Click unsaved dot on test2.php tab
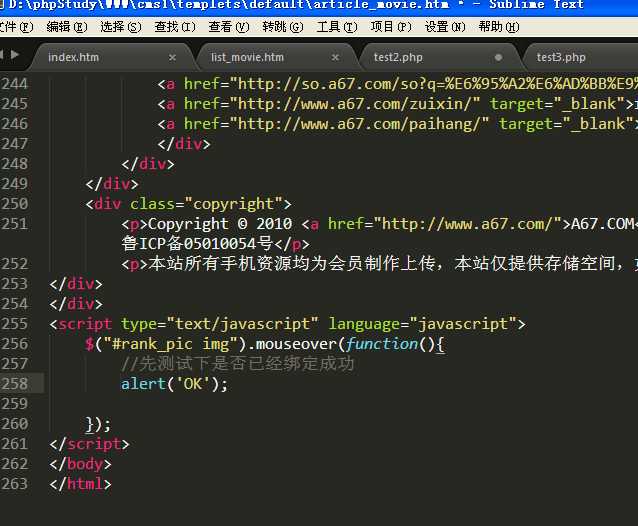Viewport: 638px width, 526px height. click(498, 57)
